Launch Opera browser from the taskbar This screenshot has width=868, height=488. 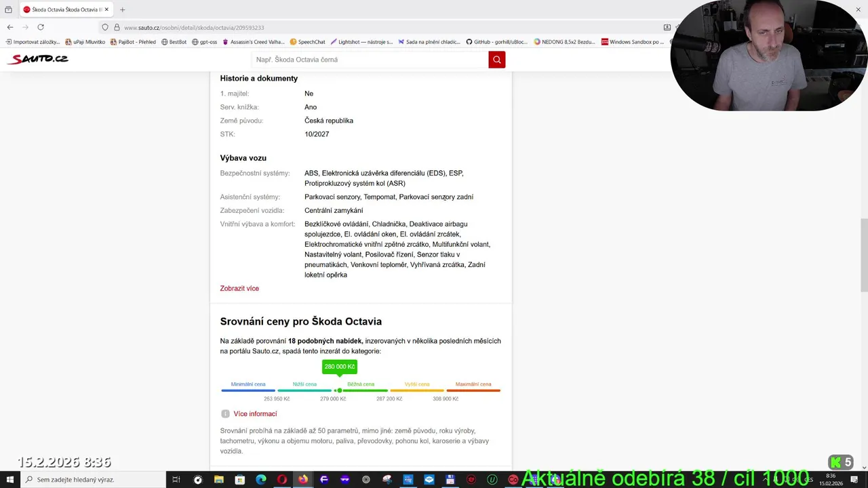[x=281, y=480]
